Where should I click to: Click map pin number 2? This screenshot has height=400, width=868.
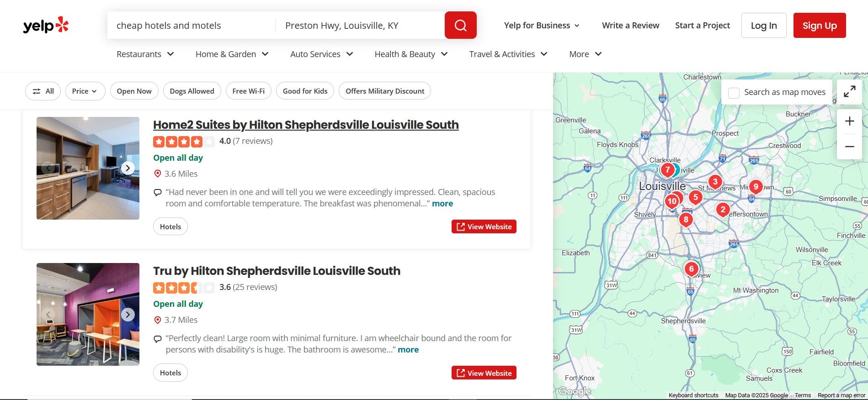coord(723,210)
